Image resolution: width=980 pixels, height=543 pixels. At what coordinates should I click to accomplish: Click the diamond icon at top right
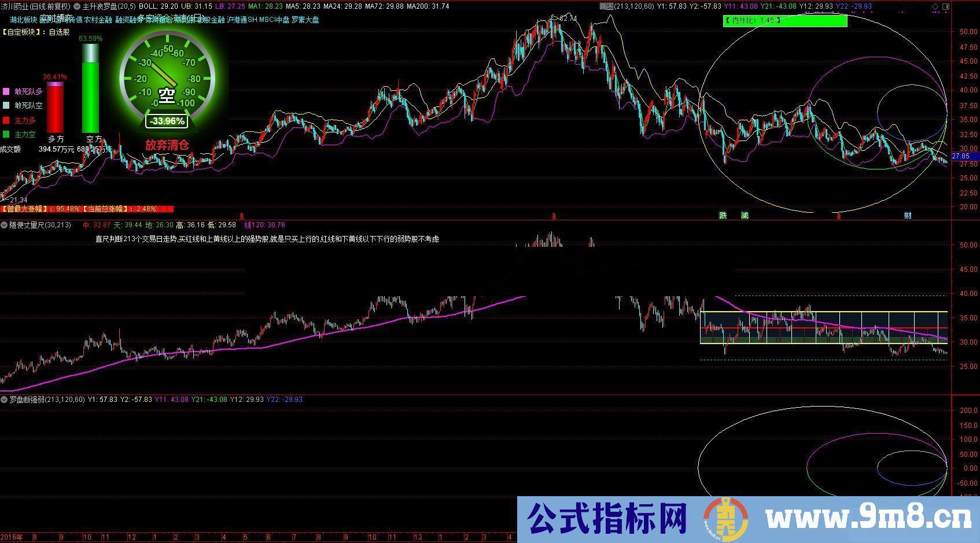click(x=936, y=6)
